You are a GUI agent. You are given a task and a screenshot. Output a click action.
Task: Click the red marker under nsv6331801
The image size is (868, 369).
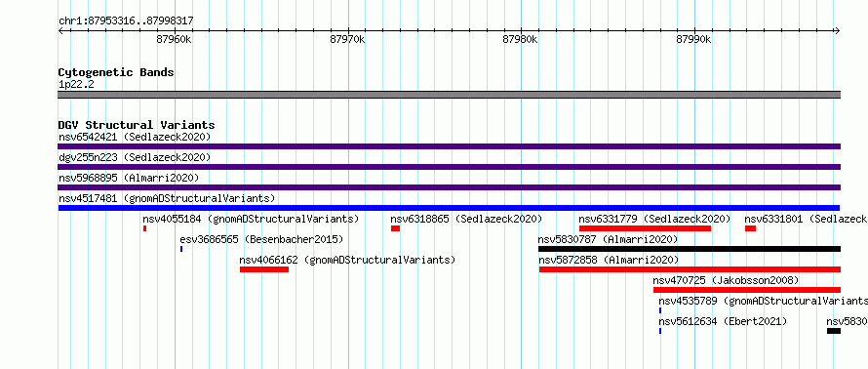click(x=750, y=228)
